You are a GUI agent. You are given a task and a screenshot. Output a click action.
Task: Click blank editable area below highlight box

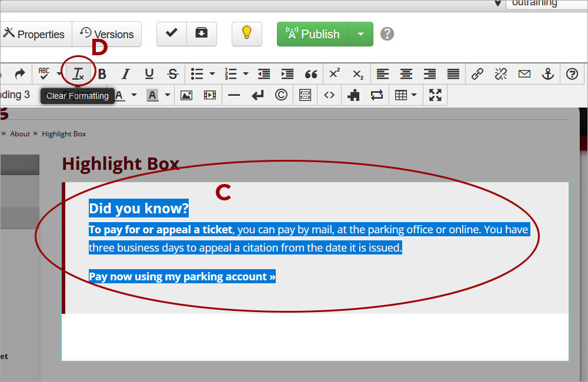coord(315,337)
